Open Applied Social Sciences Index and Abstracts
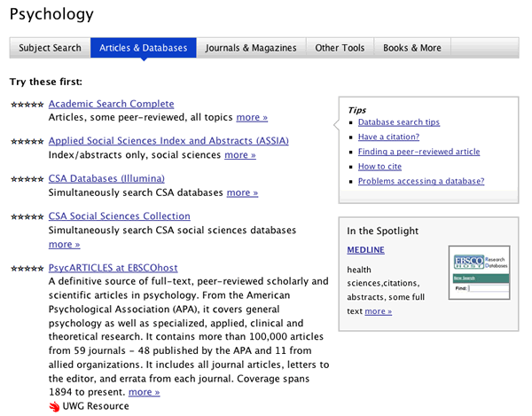The height and width of the screenshot is (416, 532). pyautogui.click(x=168, y=141)
